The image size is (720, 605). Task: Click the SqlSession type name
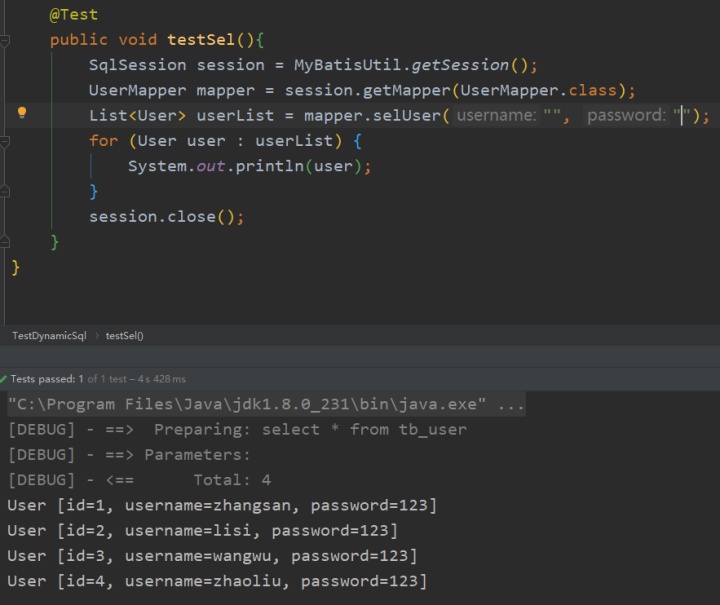(x=137, y=65)
